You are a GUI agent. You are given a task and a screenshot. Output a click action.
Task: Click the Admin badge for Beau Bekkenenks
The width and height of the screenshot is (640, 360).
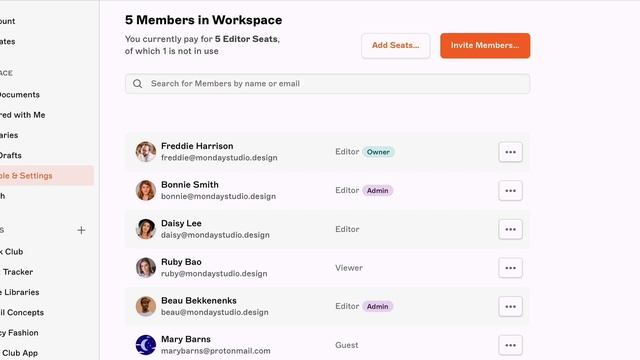pyautogui.click(x=378, y=307)
